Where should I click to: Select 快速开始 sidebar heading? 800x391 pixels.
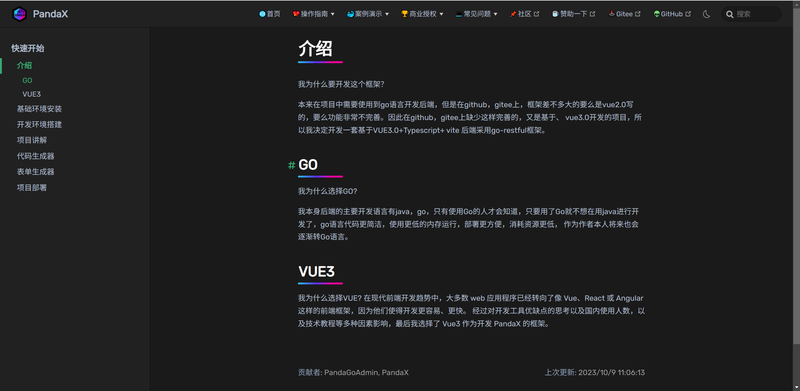coord(28,48)
